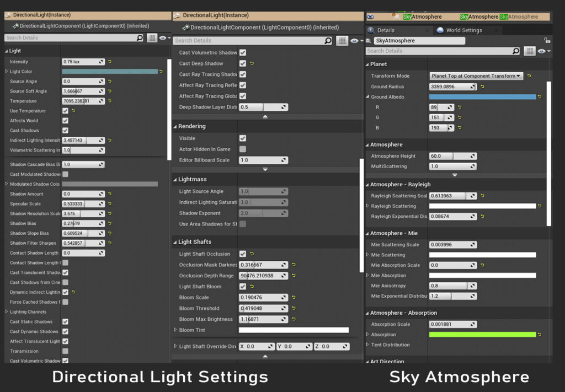Reset Temperature value to default
Viewport: 565px width, 392px height.
tap(110, 101)
